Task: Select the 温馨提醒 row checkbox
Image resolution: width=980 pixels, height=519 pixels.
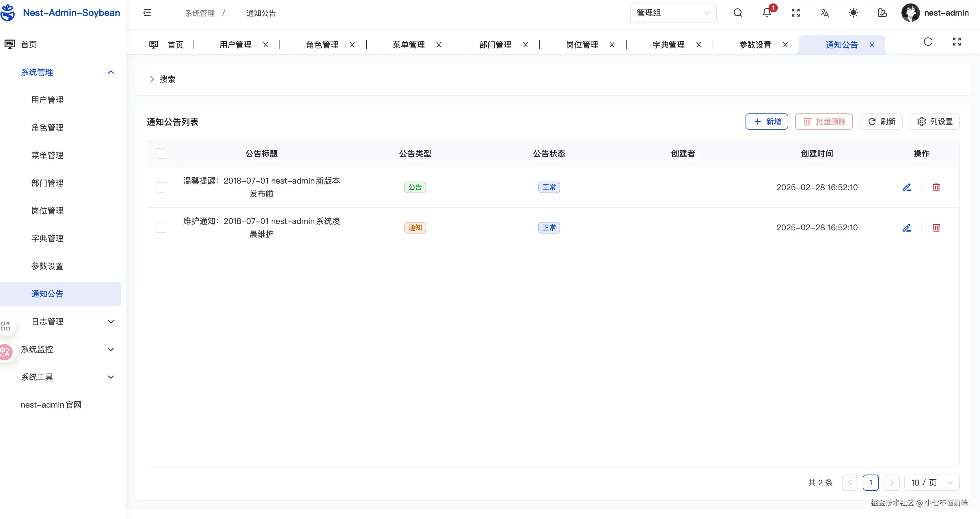Action: [161, 187]
